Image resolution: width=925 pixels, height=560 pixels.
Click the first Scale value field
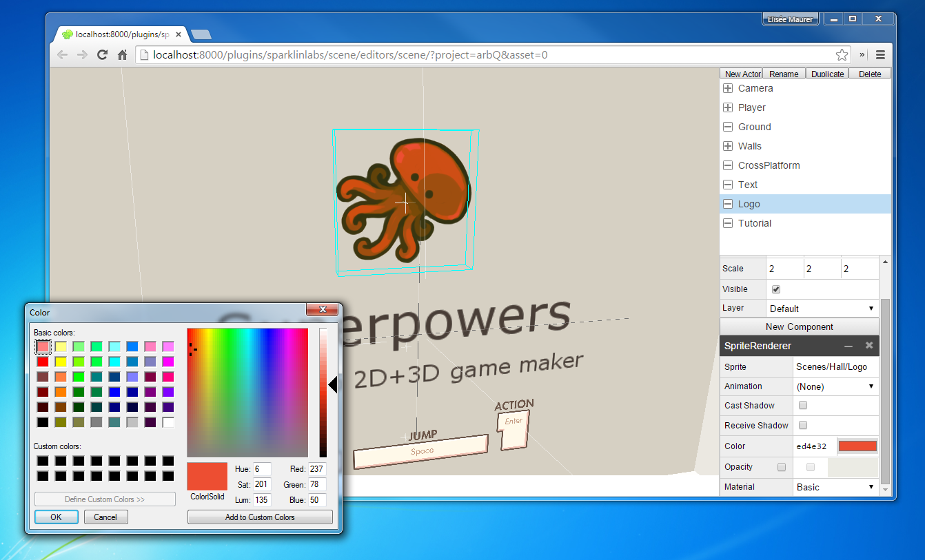(784, 269)
